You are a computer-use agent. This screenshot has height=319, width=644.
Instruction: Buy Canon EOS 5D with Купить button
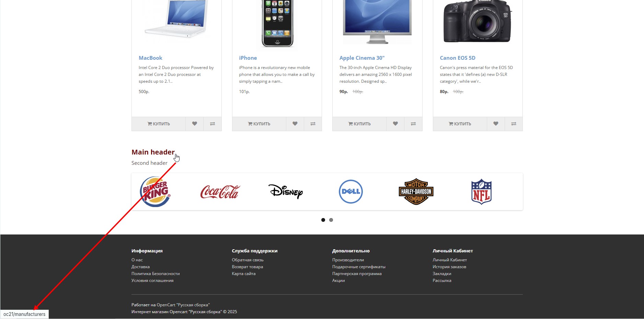pos(460,124)
